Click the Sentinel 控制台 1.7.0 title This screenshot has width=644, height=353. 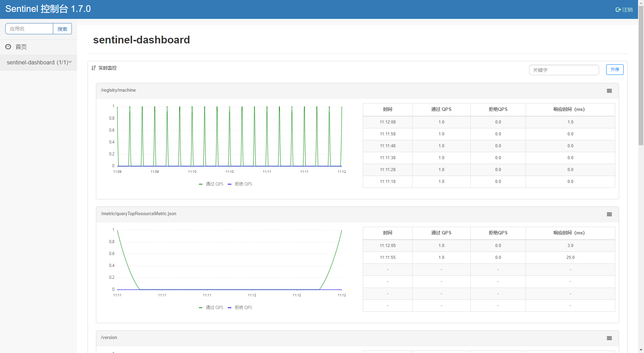point(48,9)
